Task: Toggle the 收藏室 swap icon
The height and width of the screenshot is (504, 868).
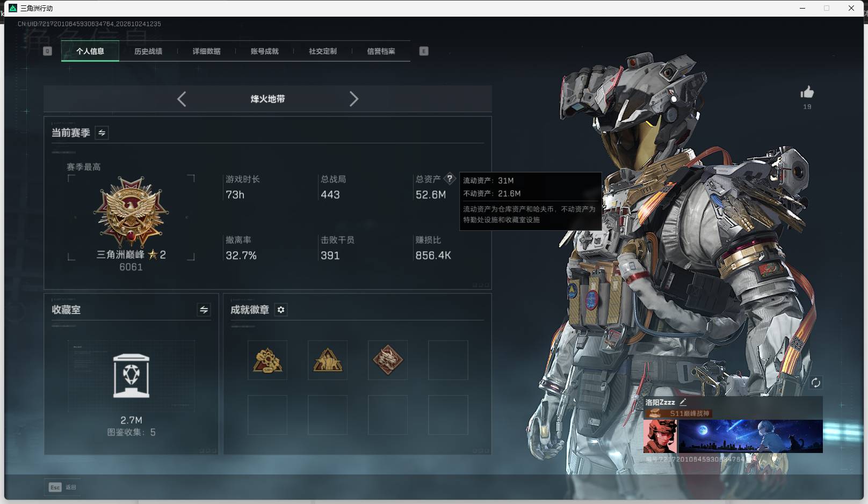Action: 204,310
